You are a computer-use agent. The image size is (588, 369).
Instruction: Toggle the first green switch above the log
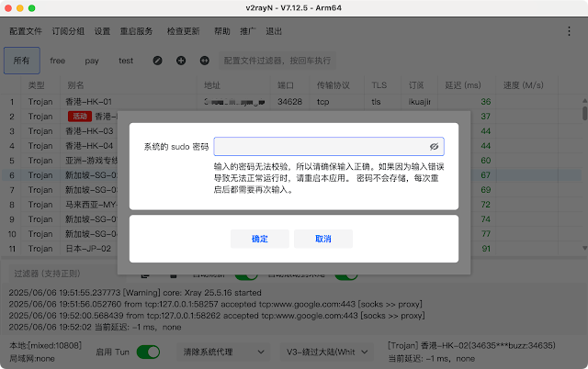click(245, 274)
